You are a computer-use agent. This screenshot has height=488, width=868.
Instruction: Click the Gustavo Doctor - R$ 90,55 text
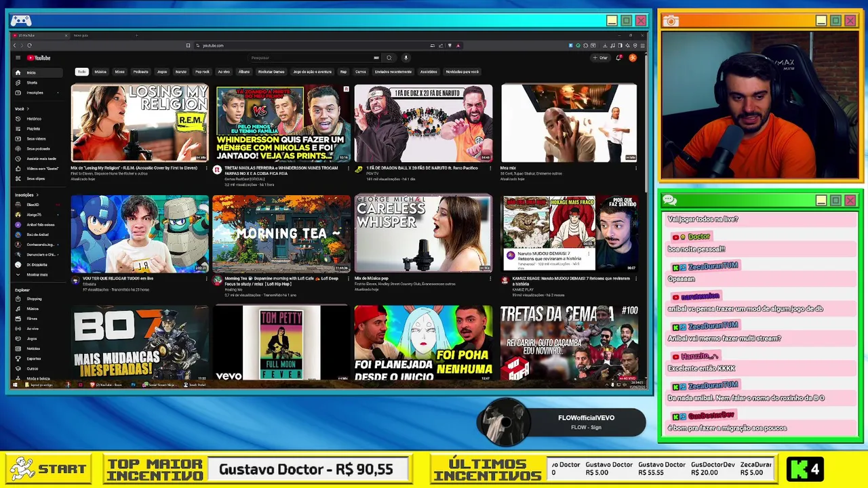click(306, 469)
